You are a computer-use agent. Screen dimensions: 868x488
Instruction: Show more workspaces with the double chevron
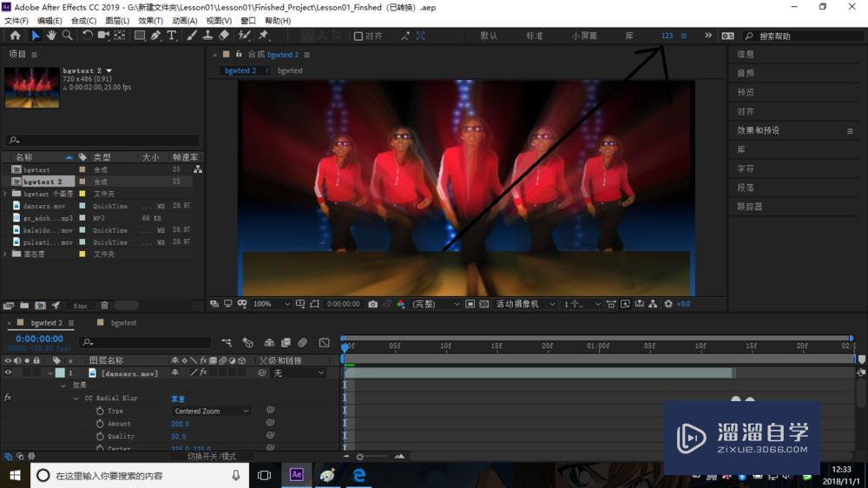708,36
